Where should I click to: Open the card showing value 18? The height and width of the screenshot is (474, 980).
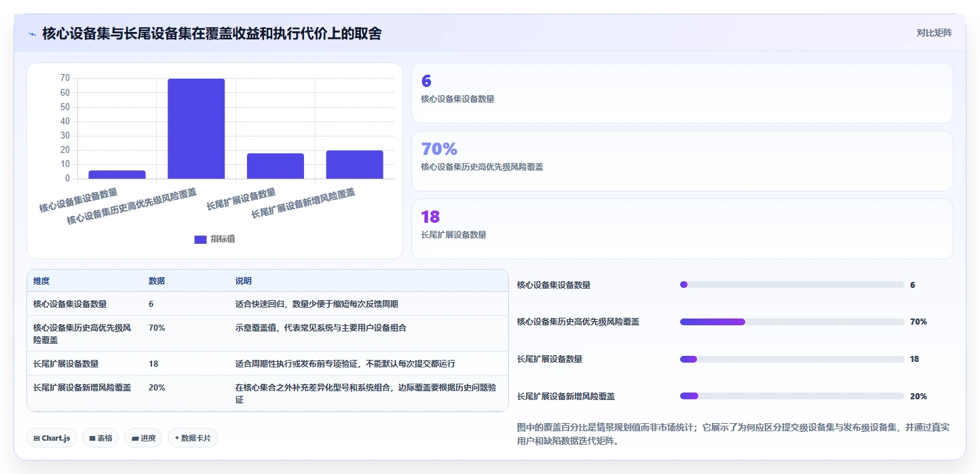682,229
